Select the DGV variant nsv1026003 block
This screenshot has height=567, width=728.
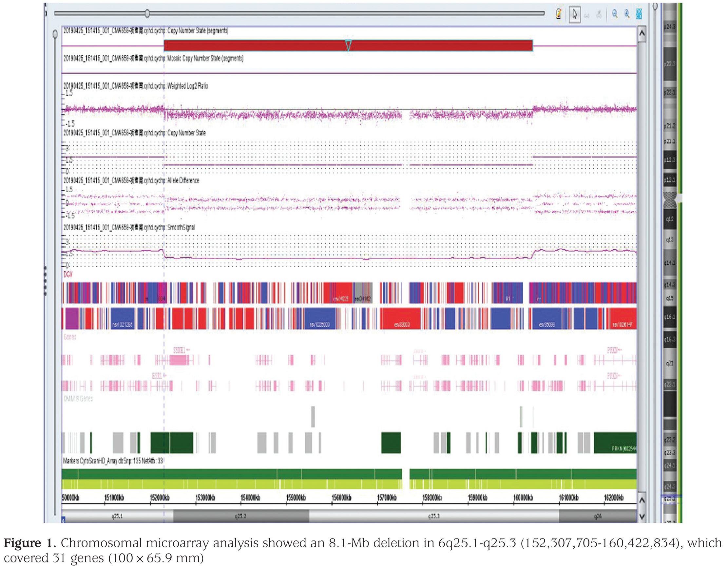320,319
